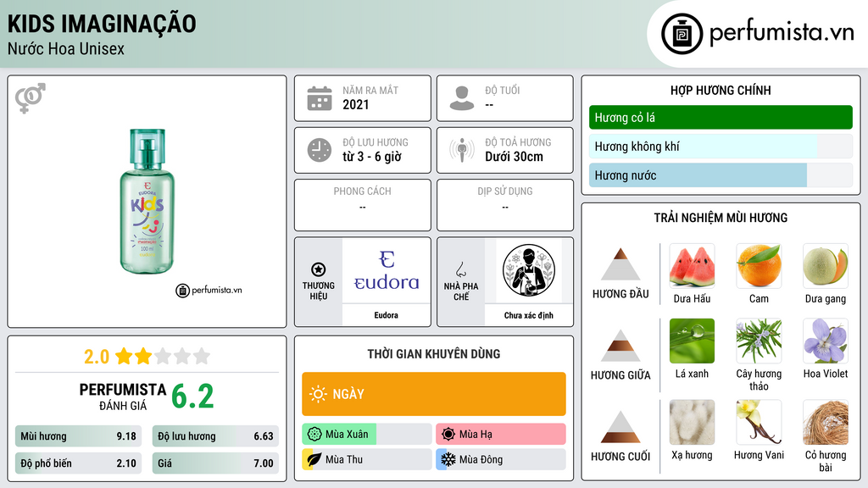Viewport: 868px width, 488px height.
Task: Click the sun icon in the Ngày bar
Action: (x=319, y=394)
